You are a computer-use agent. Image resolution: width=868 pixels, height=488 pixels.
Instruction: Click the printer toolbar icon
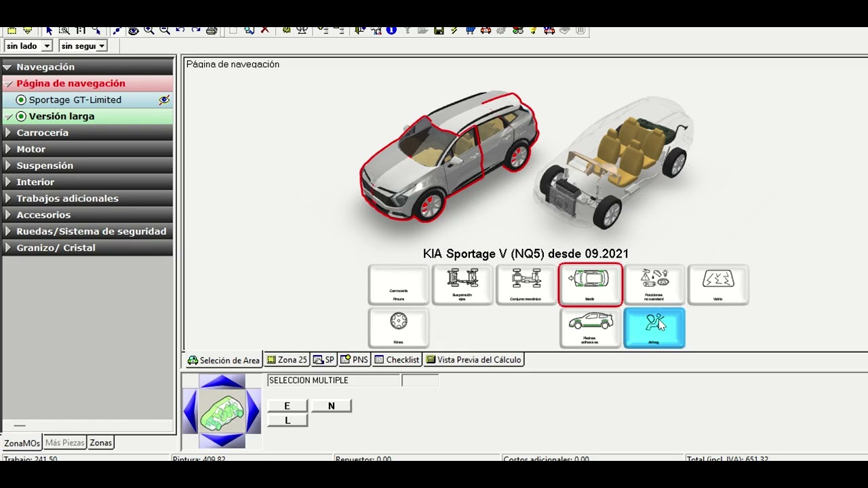tap(212, 30)
